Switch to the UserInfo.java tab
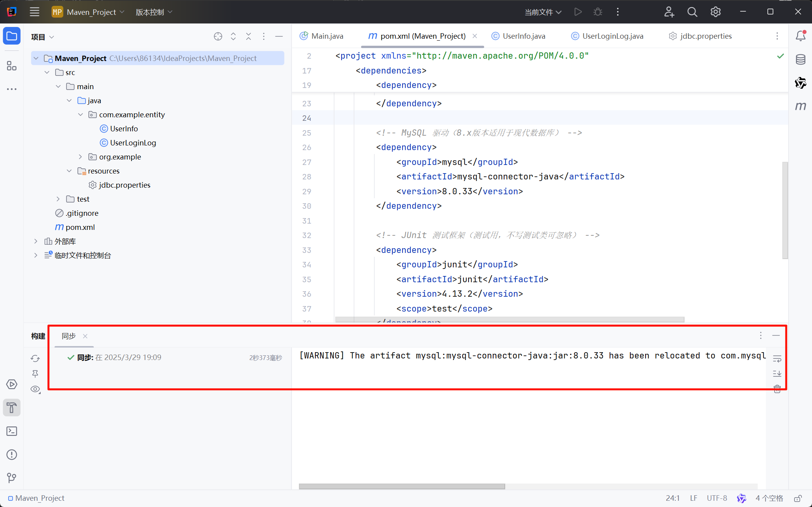 (x=523, y=36)
